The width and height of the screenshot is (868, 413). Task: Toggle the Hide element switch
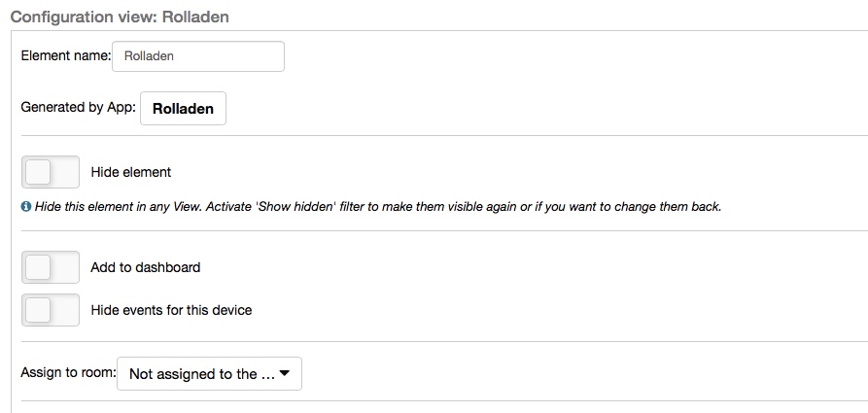(x=51, y=172)
